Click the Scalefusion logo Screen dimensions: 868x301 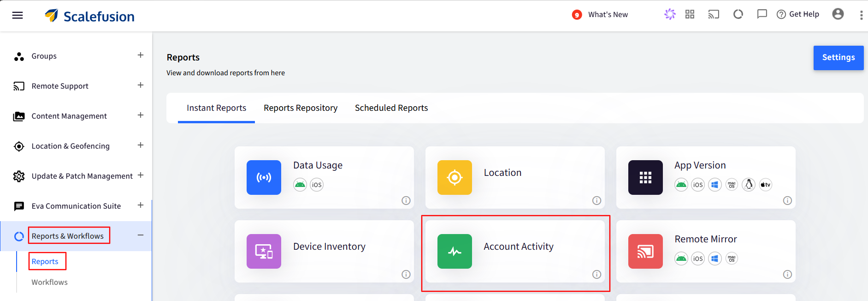89,16
